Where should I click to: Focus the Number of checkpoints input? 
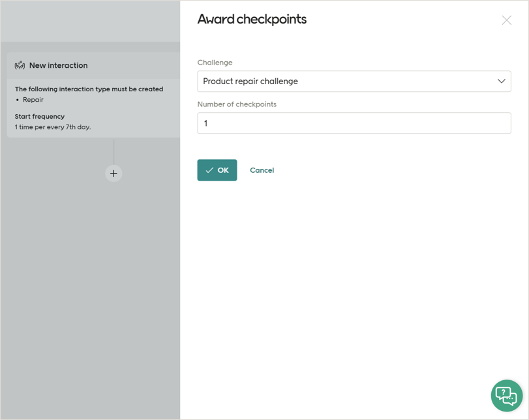[354, 123]
